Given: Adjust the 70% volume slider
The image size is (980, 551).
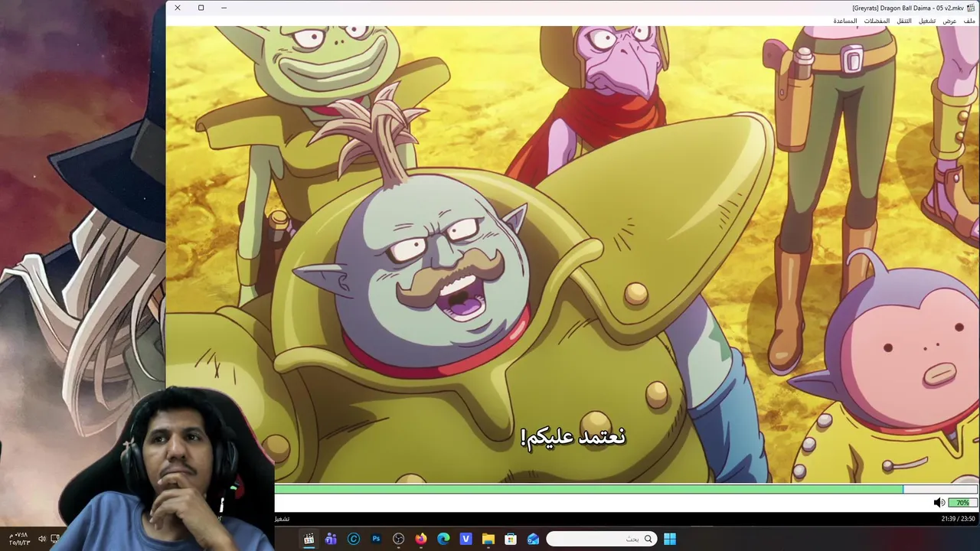Looking at the screenshot, I should (x=962, y=503).
